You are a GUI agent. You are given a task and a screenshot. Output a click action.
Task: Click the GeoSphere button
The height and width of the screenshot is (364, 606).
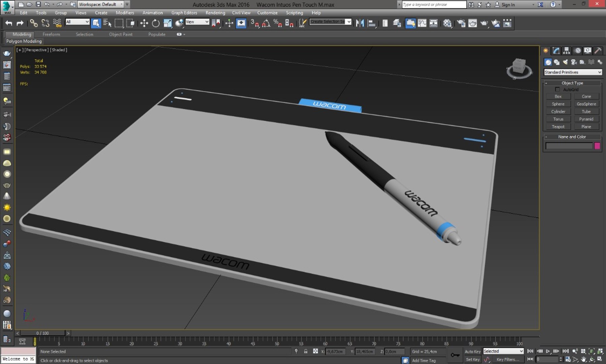click(586, 104)
